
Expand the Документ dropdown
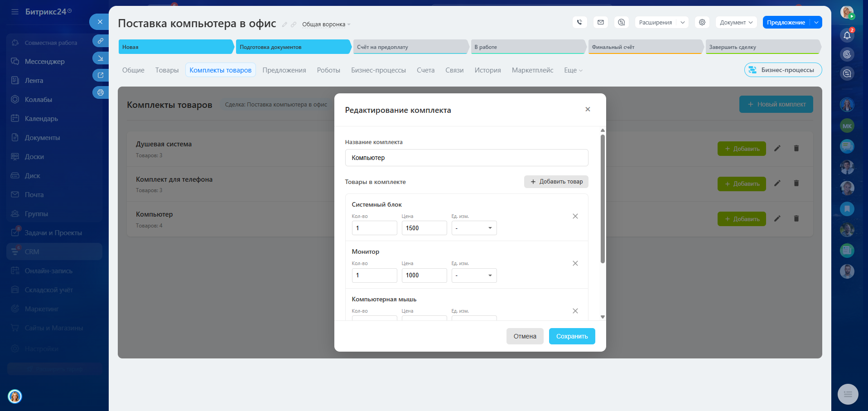tap(736, 22)
